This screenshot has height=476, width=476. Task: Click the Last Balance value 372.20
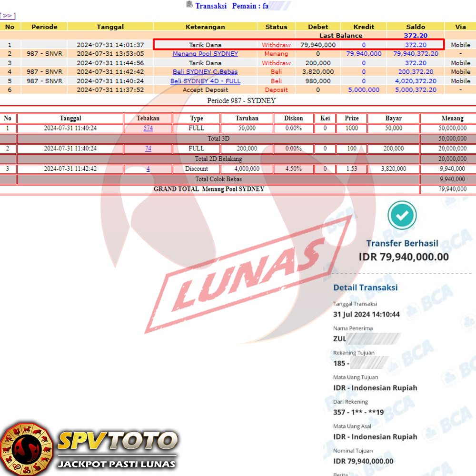point(416,36)
